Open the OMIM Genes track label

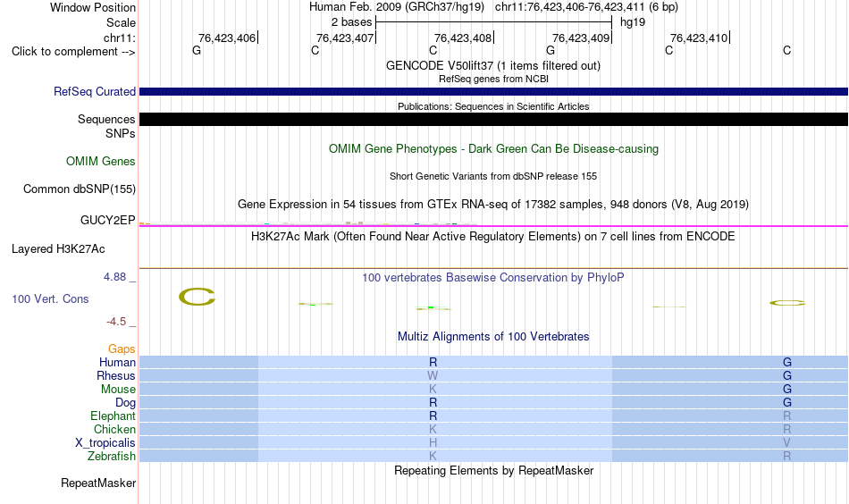click(100, 162)
